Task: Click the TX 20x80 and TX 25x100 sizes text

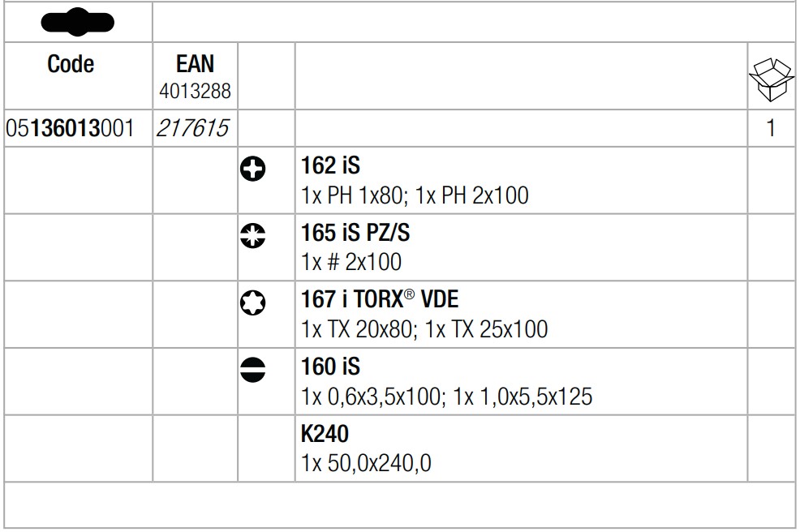Action: point(424,329)
